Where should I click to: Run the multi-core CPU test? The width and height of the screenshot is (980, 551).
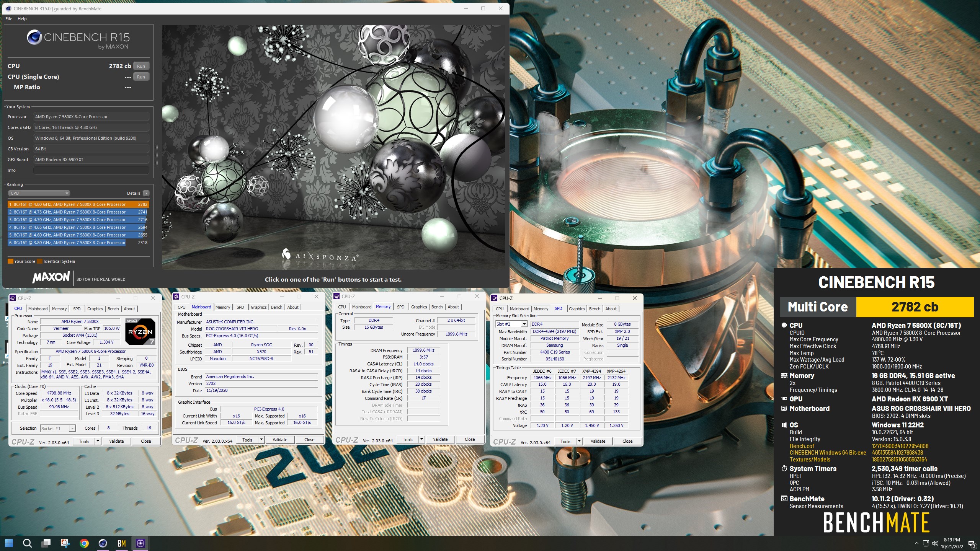coord(141,66)
